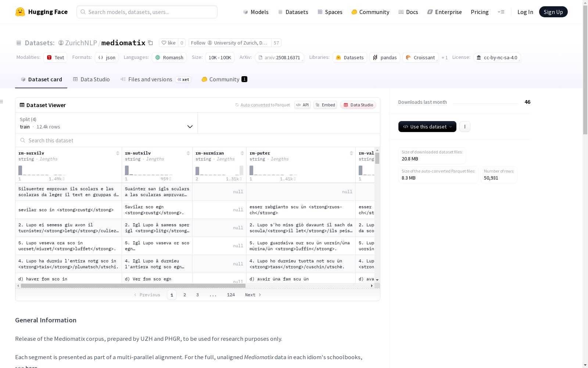Viewport: 588px width, 368px height.
Task: Click the rm-puter lengths histogram
Action: pos(274,170)
